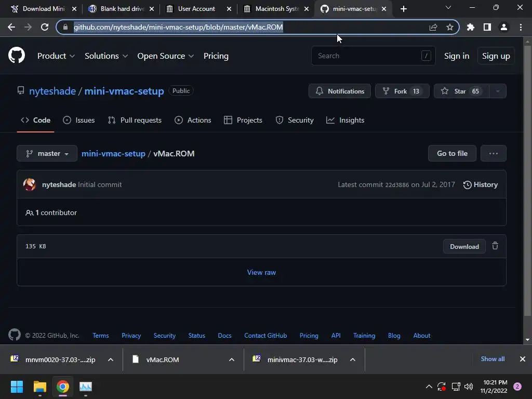Open Windows Start menu
Screen dimensions: 532x399
tap(17, 387)
